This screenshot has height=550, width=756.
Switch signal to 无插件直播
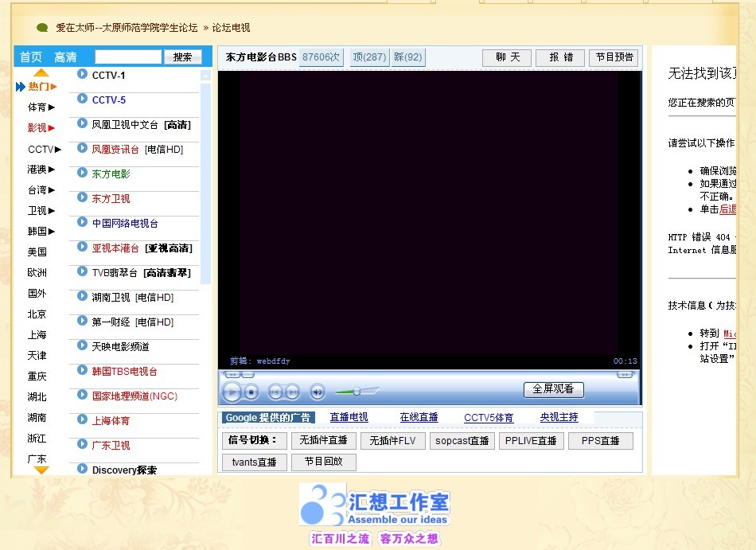pyautogui.click(x=324, y=441)
